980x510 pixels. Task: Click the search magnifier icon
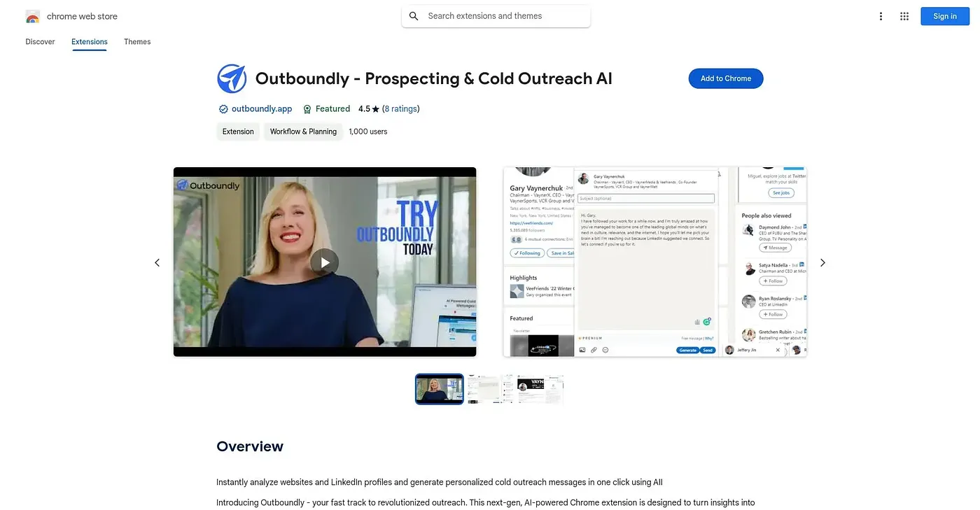pos(414,16)
